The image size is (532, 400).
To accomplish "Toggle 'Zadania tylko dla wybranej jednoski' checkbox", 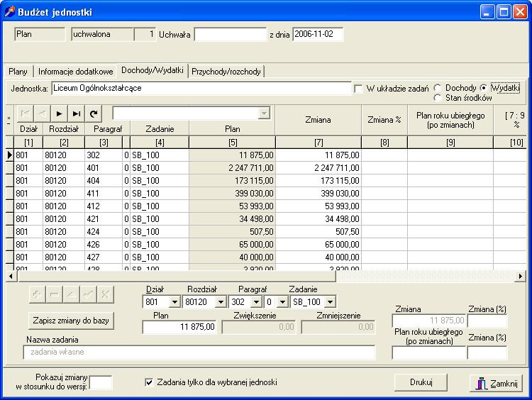I will click(x=149, y=382).
